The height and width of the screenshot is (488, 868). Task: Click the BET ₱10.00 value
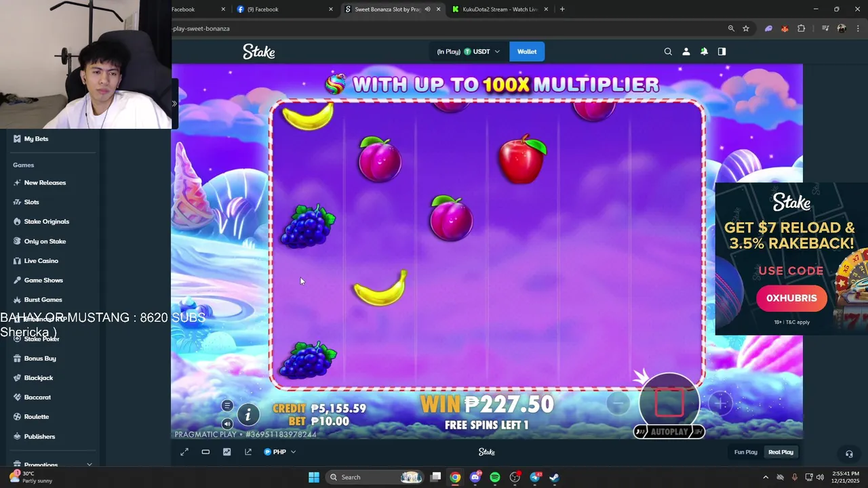click(330, 422)
